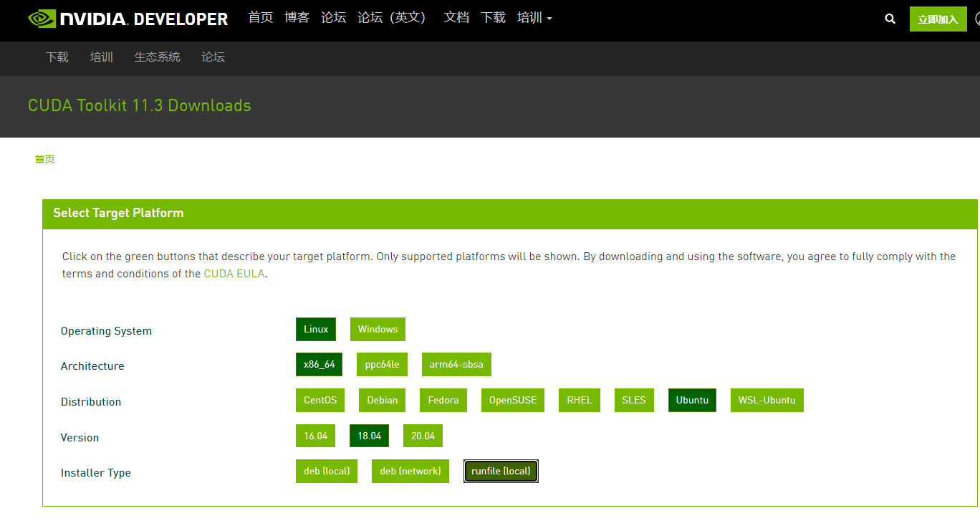Pick the Fedora distribution
980x526 pixels.
[x=443, y=401]
